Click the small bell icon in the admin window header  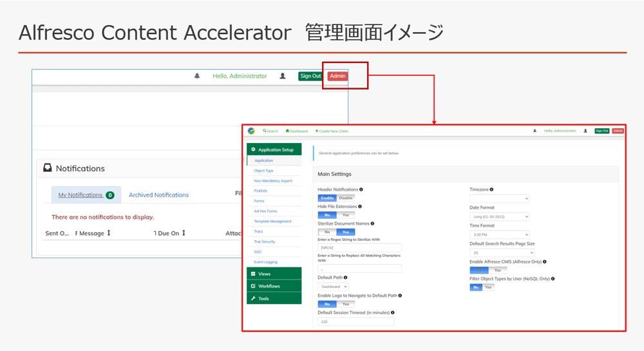[535, 131]
